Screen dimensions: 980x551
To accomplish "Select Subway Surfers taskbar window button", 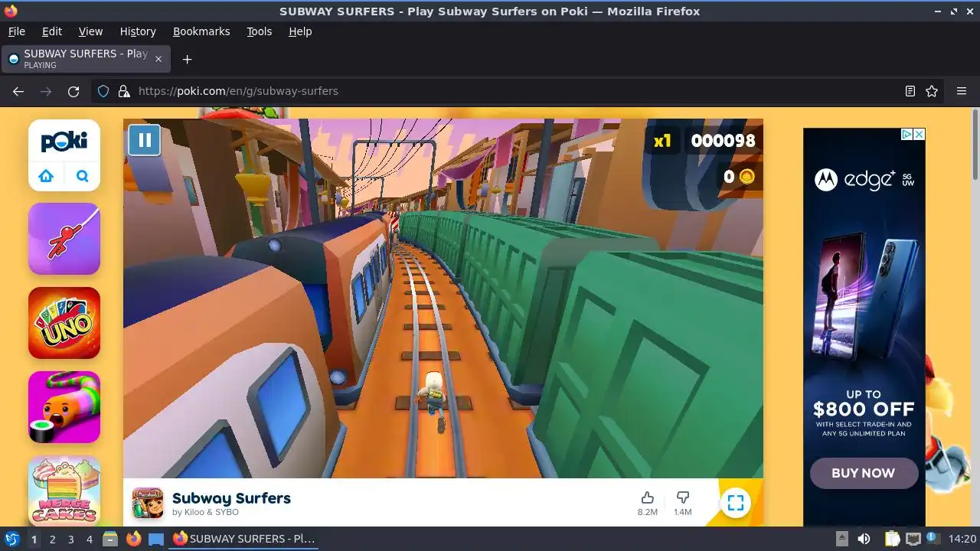I will pos(243,539).
